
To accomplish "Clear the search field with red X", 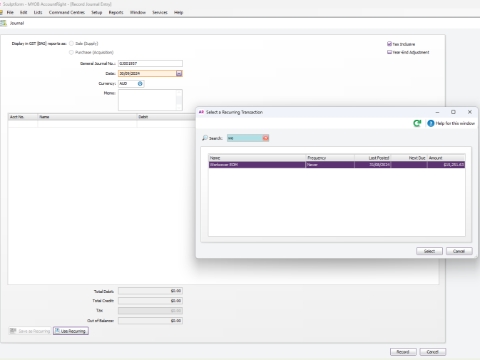I will 265,138.
